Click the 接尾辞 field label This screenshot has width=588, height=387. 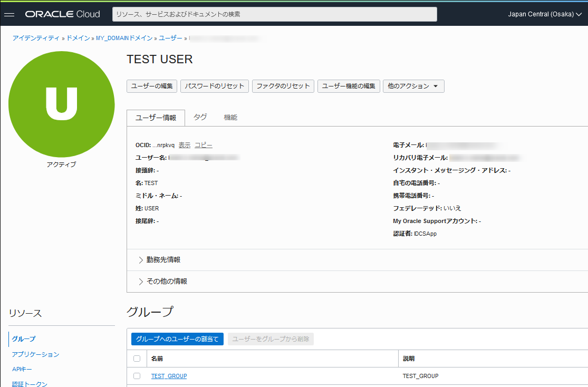(x=145, y=221)
